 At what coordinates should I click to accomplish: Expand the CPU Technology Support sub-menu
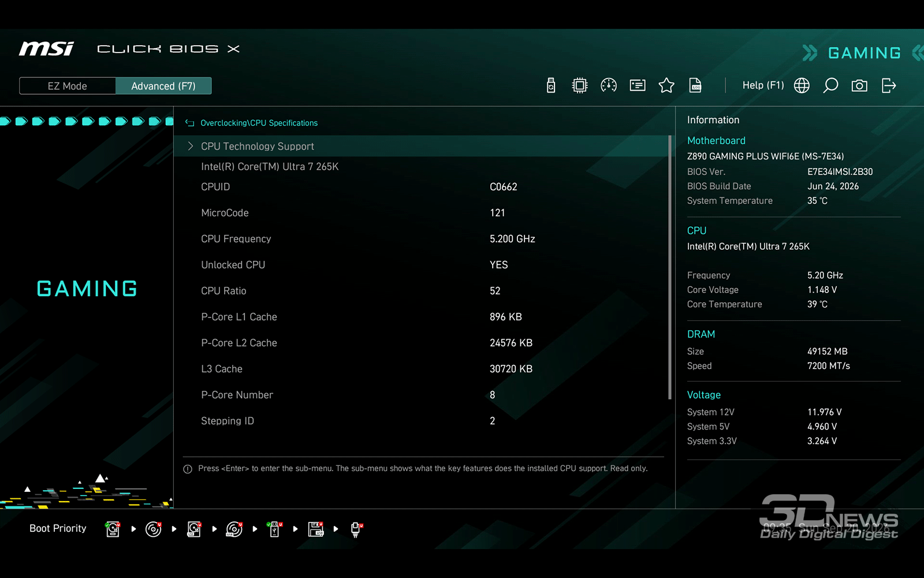click(x=421, y=146)
